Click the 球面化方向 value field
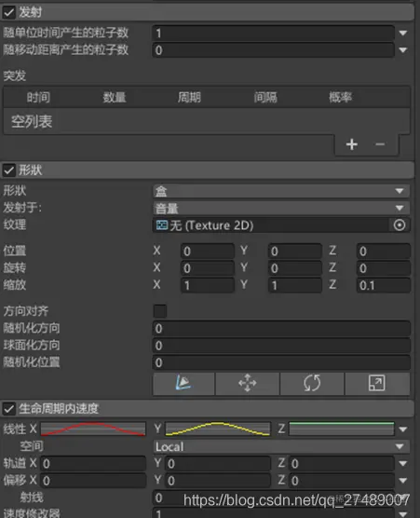The height and width of the screenshot is (518, 420). (x=281, y=346)
